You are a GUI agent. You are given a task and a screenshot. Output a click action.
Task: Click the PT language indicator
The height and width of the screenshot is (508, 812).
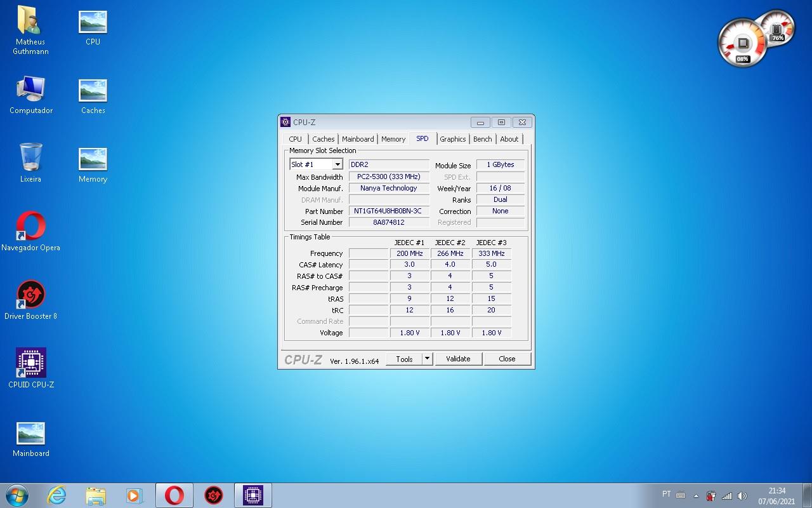[x=666, y=494]
